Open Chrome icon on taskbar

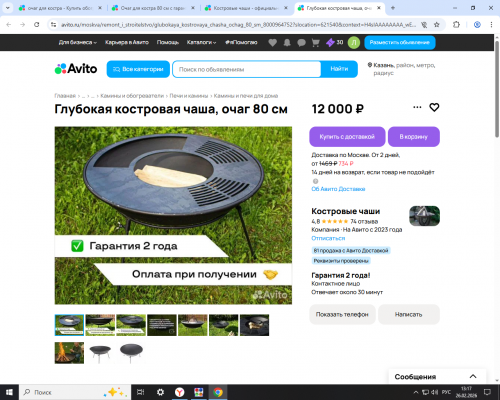[x=218, y=392]
